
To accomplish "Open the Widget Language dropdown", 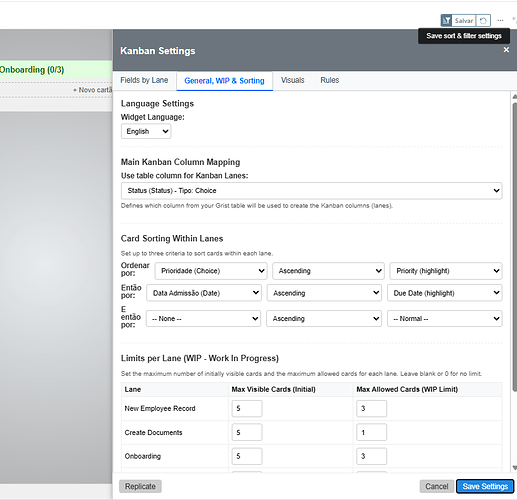I will click(x=146, y=131).
